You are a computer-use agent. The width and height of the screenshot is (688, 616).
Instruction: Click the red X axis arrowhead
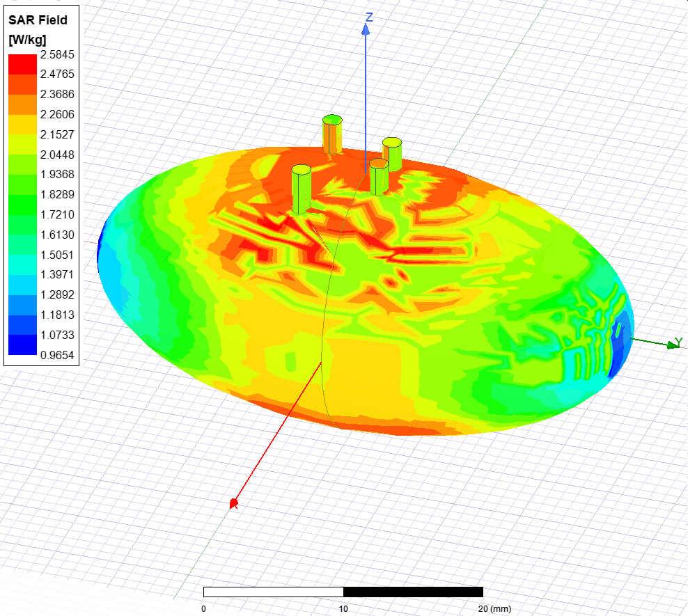click(234, 504)
